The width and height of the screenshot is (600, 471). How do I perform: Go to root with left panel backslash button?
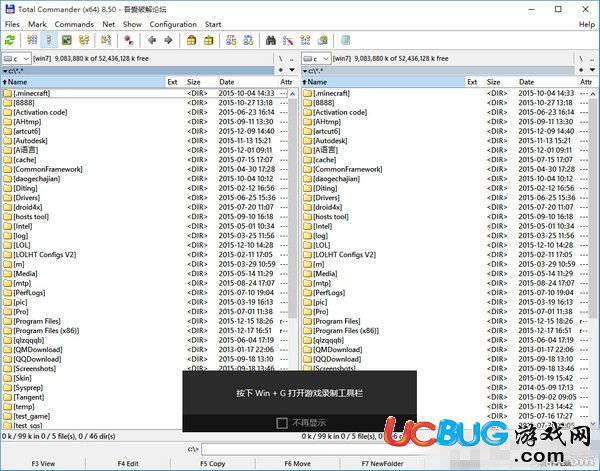click(x=280, y=59)
